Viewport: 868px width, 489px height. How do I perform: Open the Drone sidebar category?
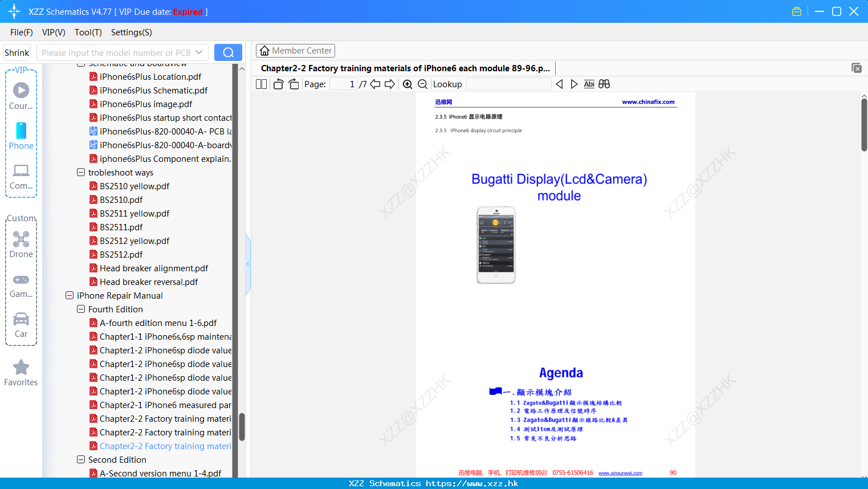[21, 244]
